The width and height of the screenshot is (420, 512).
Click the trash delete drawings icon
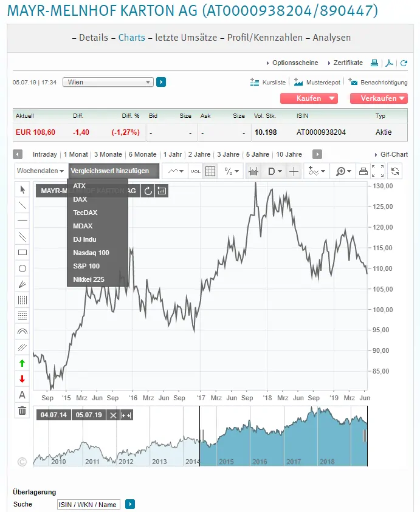point(22,411)
